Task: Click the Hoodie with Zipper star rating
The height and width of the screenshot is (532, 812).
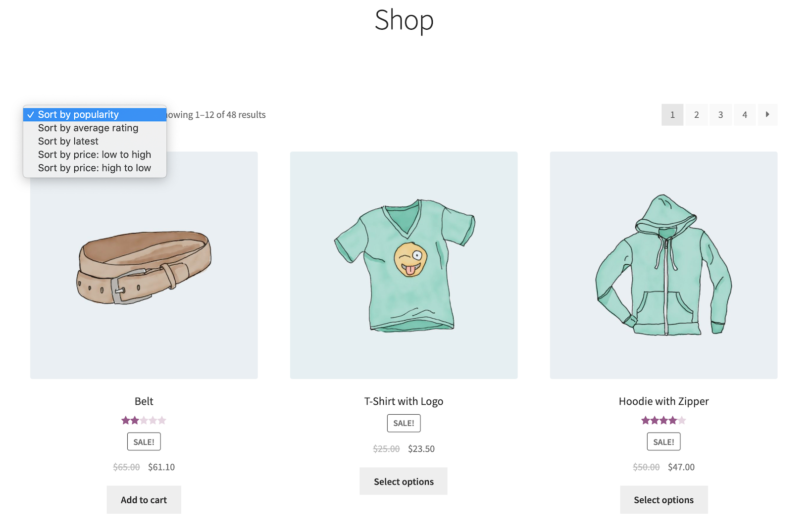Action: click(663, 421)
